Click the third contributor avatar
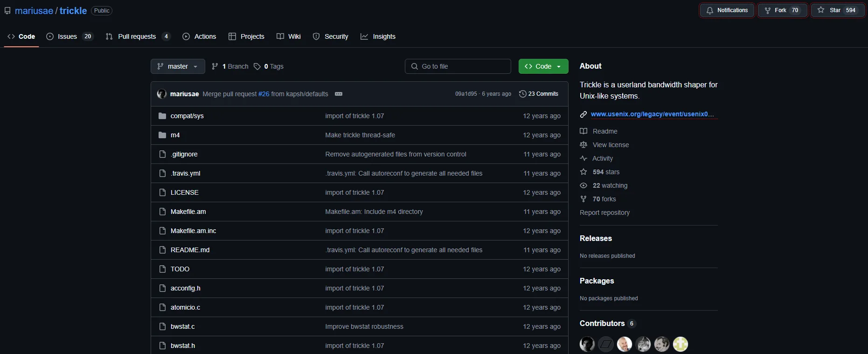Screen dimensions: 868x354 coord(625,344)
